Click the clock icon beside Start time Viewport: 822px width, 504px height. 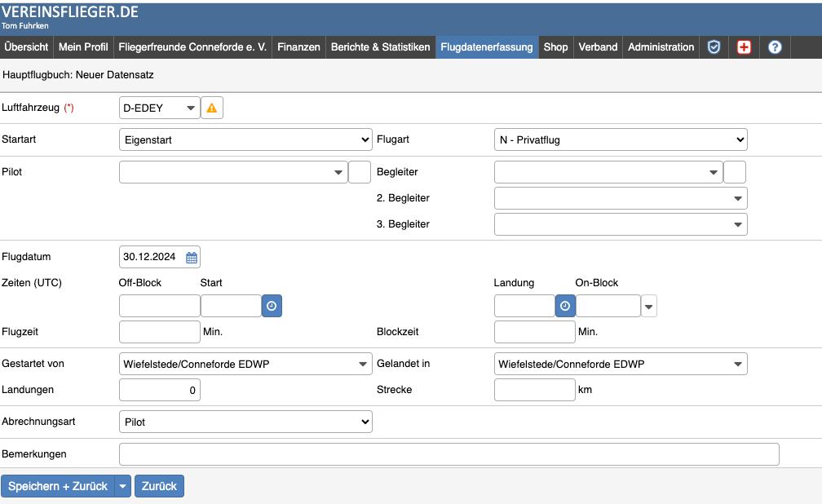click(x=272, y=306)
